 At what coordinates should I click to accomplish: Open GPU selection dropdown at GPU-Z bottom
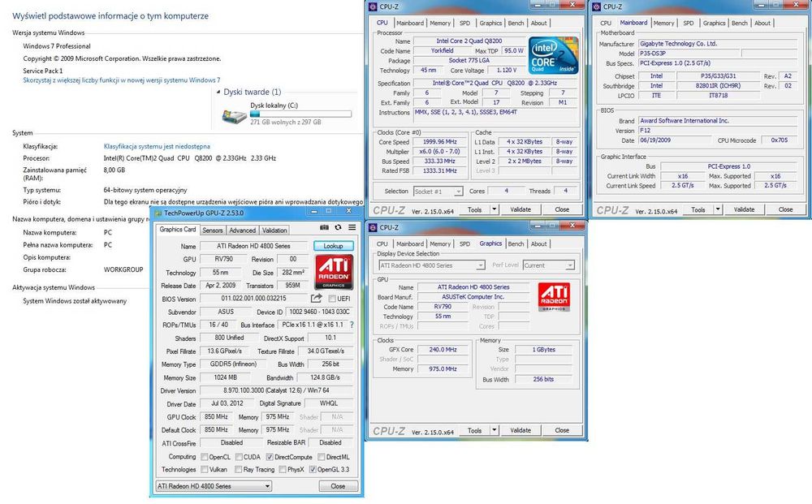(x=214, y=486)
